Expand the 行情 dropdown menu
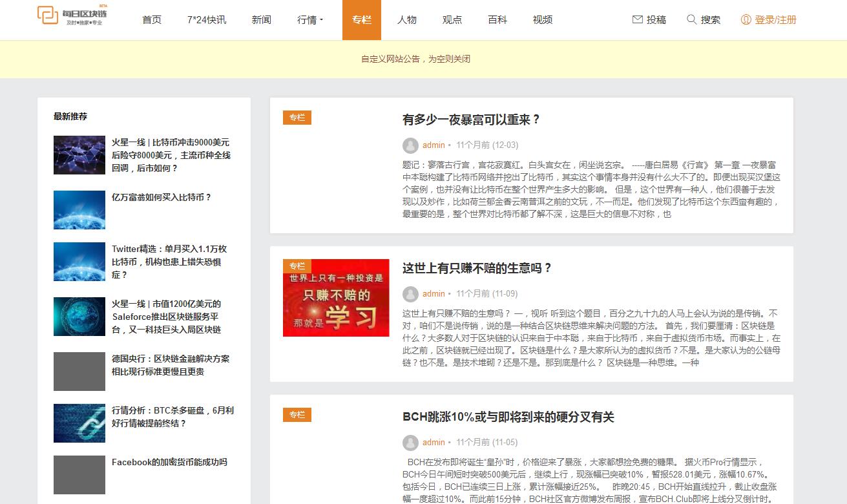This screenshot has width=847, height=504. (x=310, y=20)
